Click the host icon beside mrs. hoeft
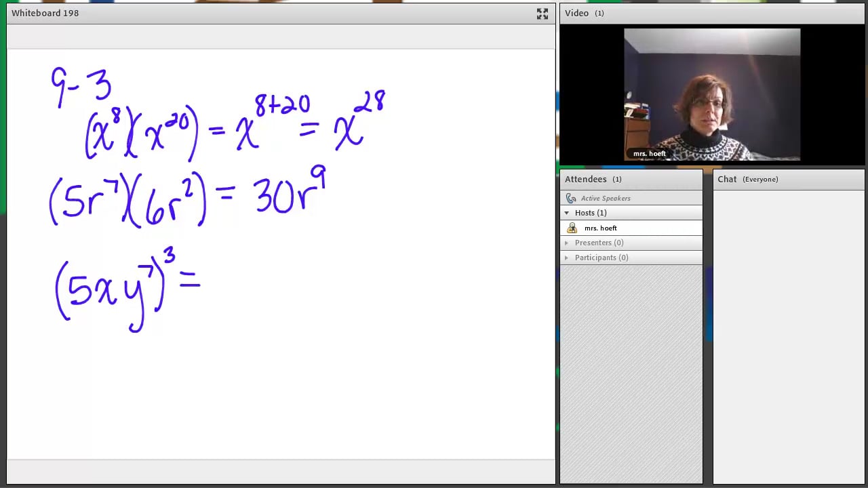The height and width of the screenshot is (488, 868). click(572, 228)
